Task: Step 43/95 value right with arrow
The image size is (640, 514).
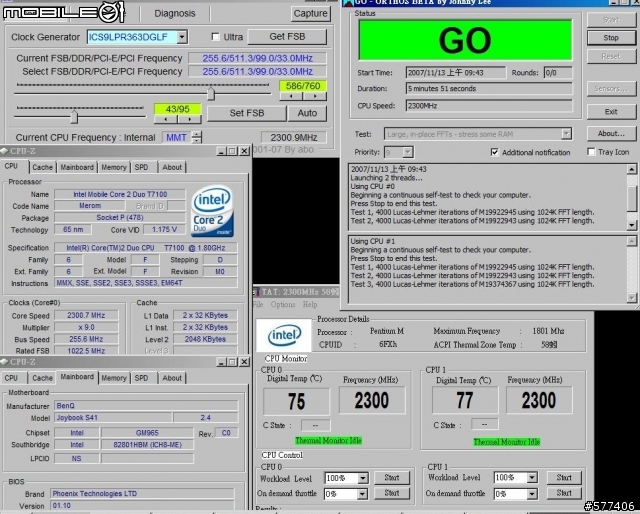Action: pos(189,119)
